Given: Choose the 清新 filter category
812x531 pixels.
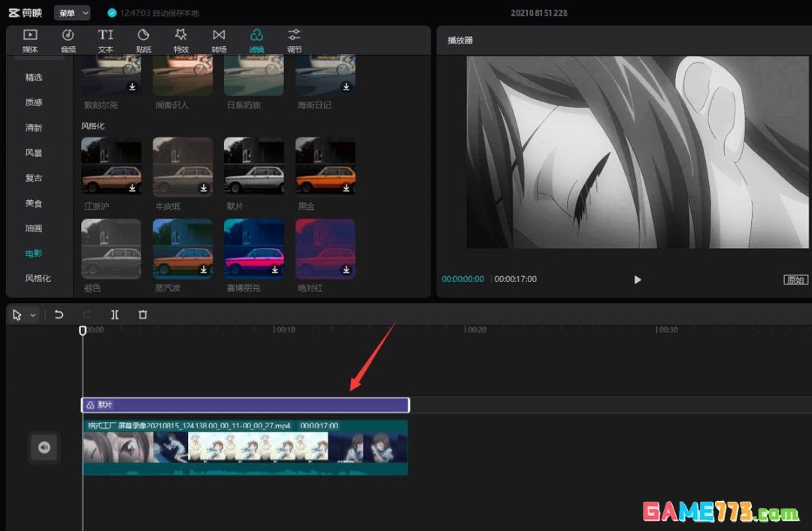Looking at the screenshot, I should click(x=34, y=127).
